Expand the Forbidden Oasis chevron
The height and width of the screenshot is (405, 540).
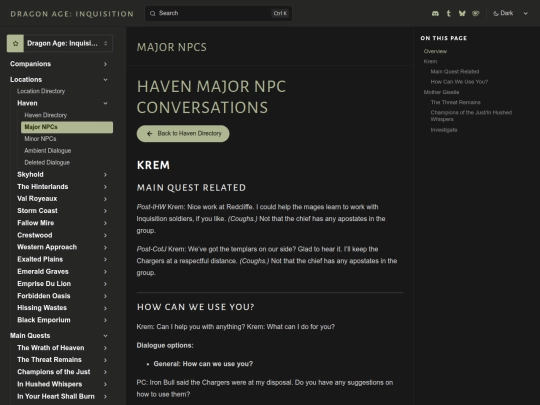[x=105, y=296]
